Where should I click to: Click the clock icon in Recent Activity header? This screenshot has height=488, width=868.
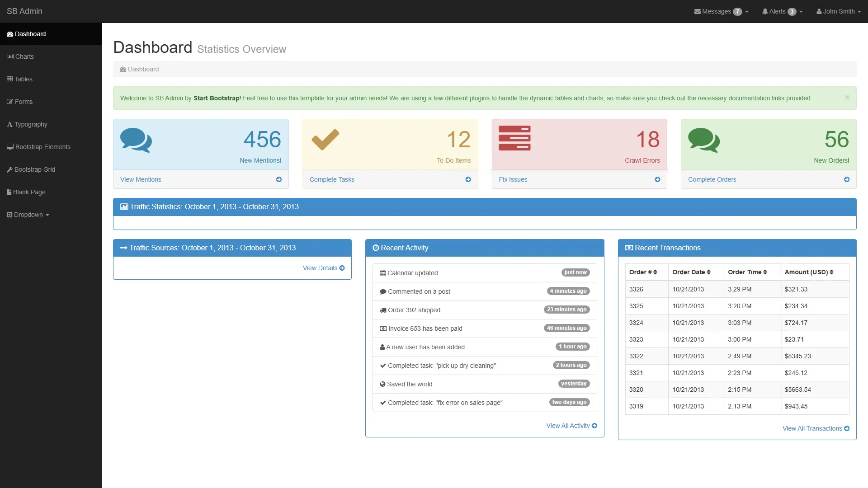(x=376, y=248)
